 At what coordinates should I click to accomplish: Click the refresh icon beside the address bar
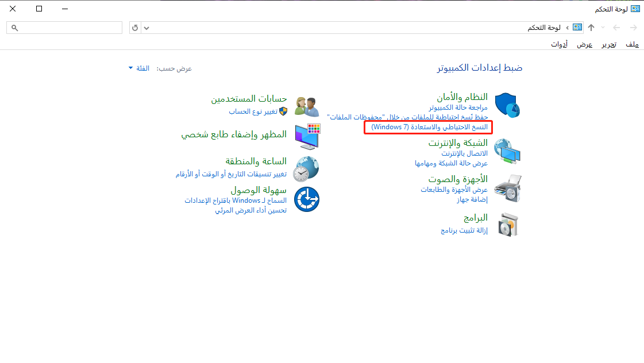pos(134,27)
